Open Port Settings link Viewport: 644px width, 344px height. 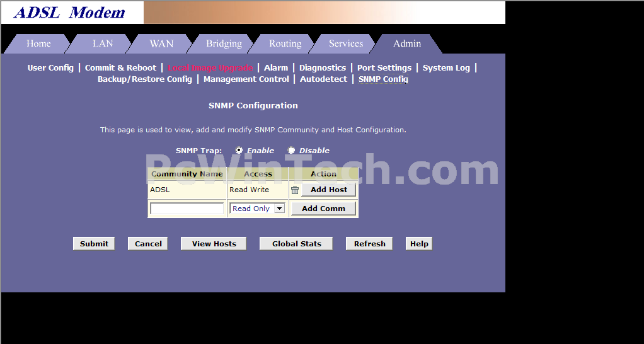(384, 68)
